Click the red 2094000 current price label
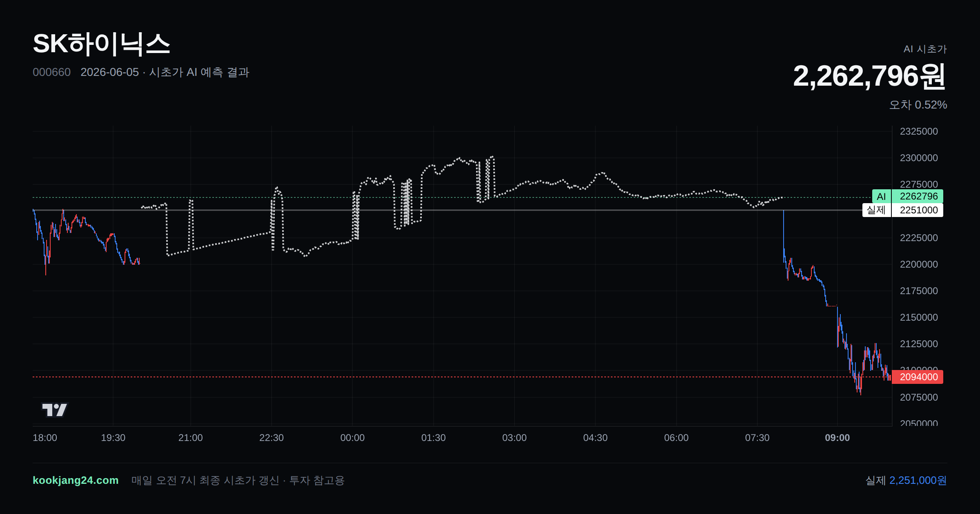980x514 pixels. (x=917, y=377)
